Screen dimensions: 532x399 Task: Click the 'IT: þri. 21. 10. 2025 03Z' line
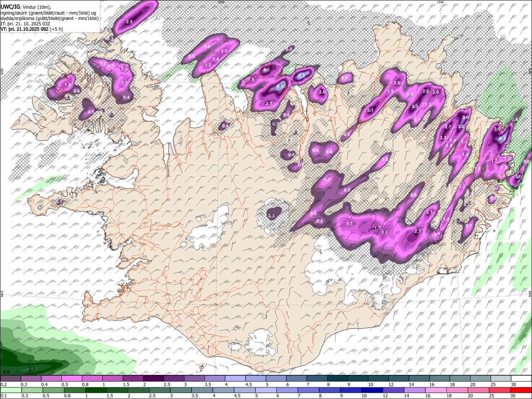click(25, 24)
